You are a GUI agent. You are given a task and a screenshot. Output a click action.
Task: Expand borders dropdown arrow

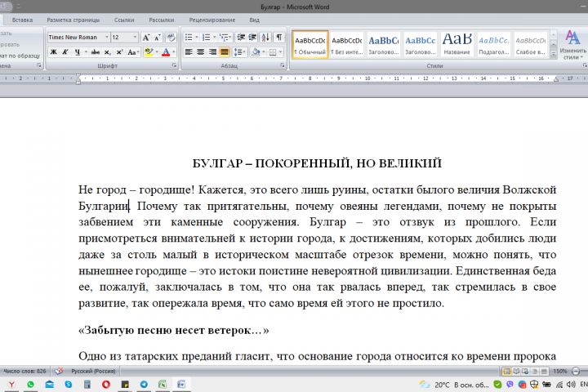(280, 52)
